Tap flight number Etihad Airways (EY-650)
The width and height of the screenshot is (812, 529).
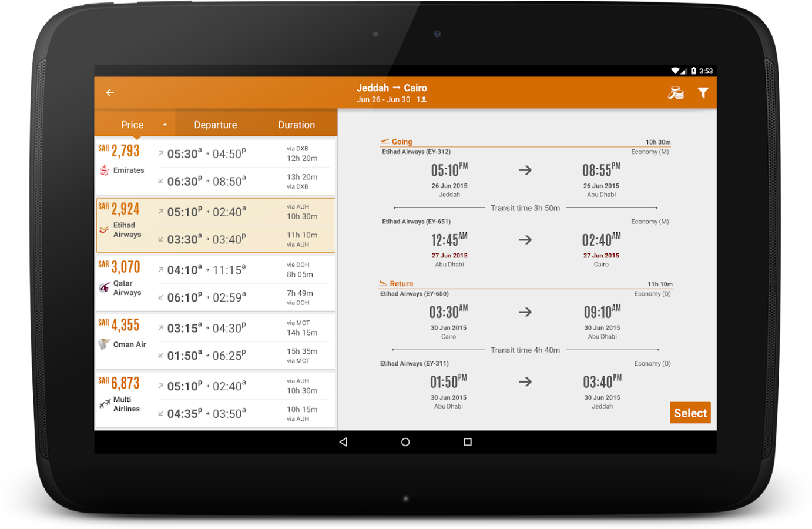414,294
